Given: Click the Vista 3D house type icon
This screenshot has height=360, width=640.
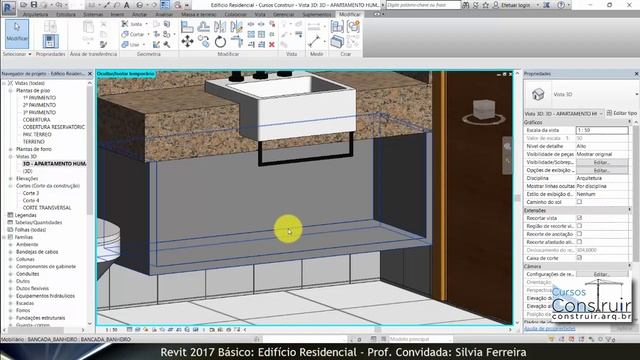Looking at the screenshot, I should click(538, 94).
